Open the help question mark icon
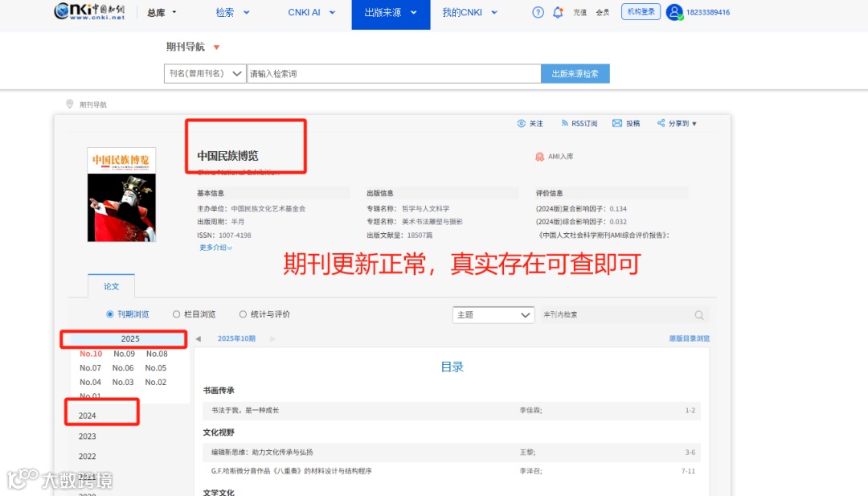This screenshot has height=496, width=868. point(538,12)
